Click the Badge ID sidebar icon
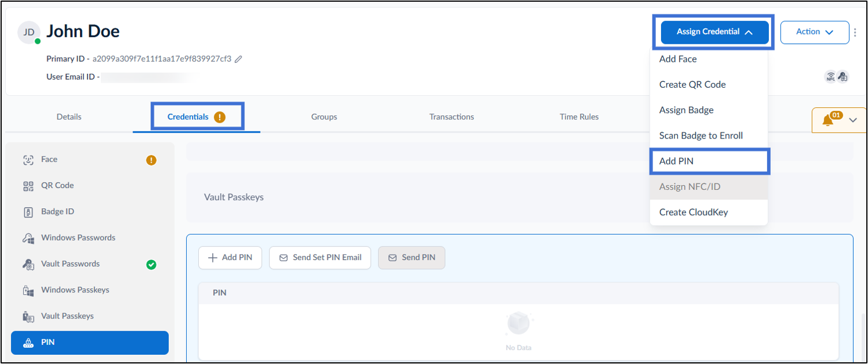Viewport: 868px width, 364px height. coord(28,212)
